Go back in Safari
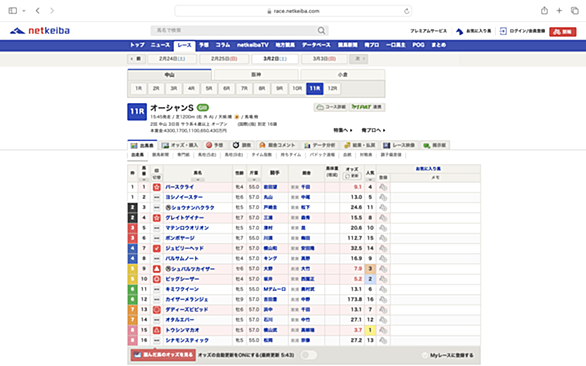The height and width of the screenshot is (366, 586). [x=38, y=11]
